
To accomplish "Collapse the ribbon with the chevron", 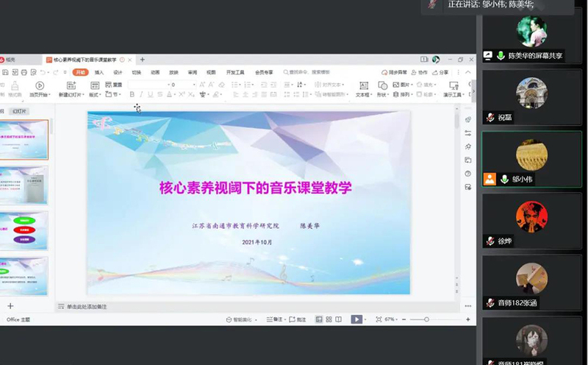I will click(x=468, y=72).
